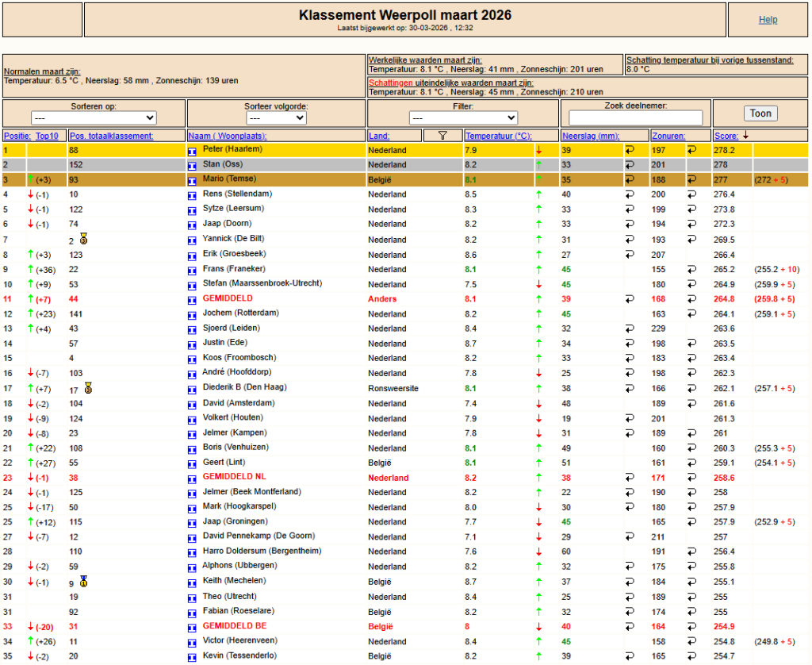Click the blue icon beside Kevin (Tessenderlo)
This screenshot has width=812, height=665.
192,657
